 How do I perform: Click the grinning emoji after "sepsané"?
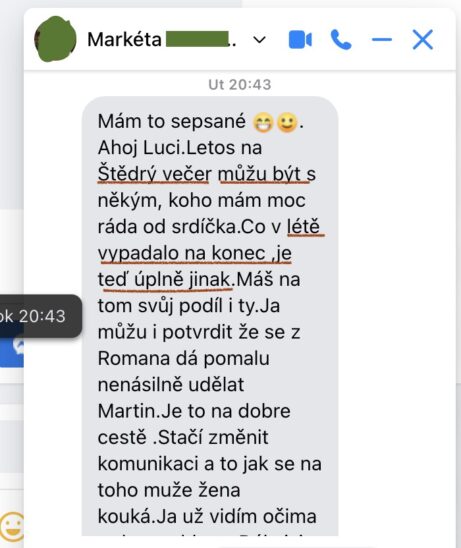click(263, 123)
